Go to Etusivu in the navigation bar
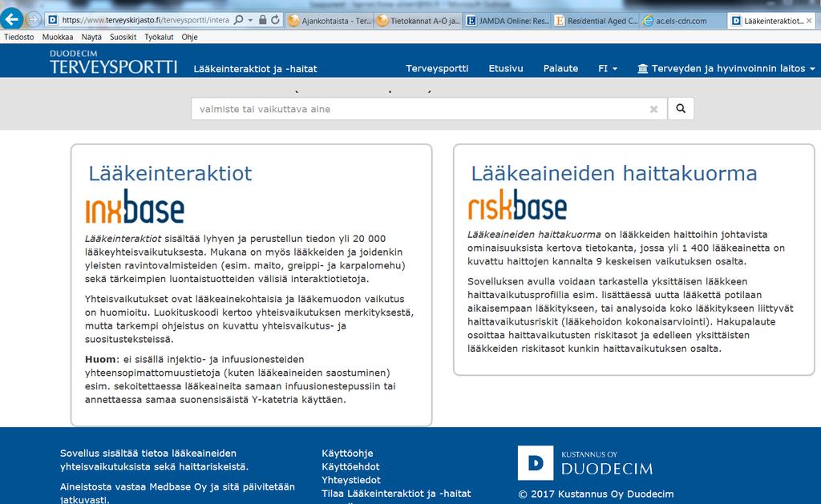The width and height of the screenshot is (821, 504). (x=506, y=69)
